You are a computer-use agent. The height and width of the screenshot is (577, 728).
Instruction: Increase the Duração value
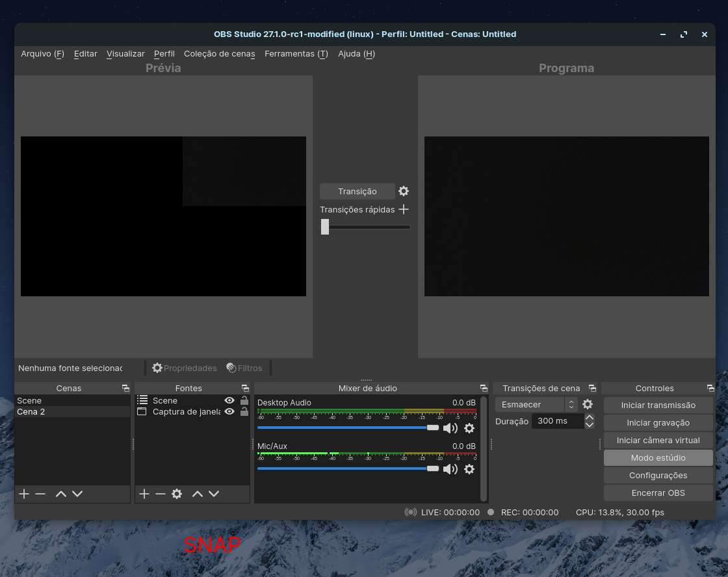point(590,417)
